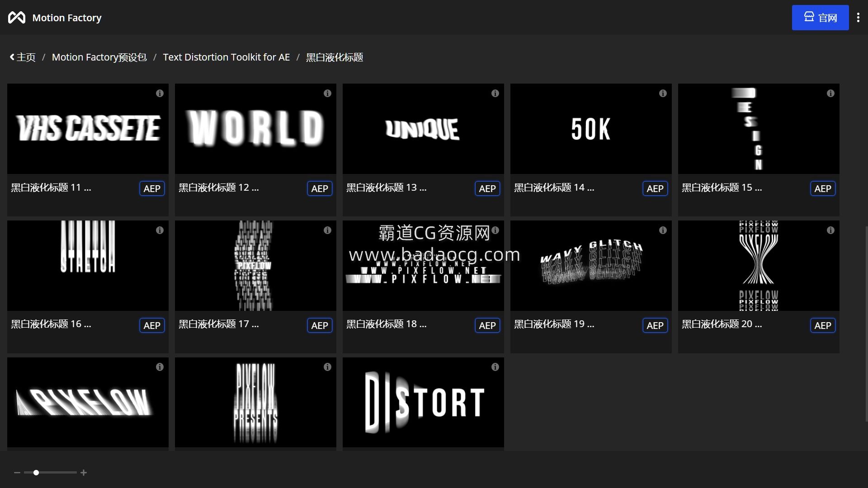This screenshot has width=868, height=488.
Task: Click AEP button for 黑白液化标题 15
Action: (x=823, y=188)
